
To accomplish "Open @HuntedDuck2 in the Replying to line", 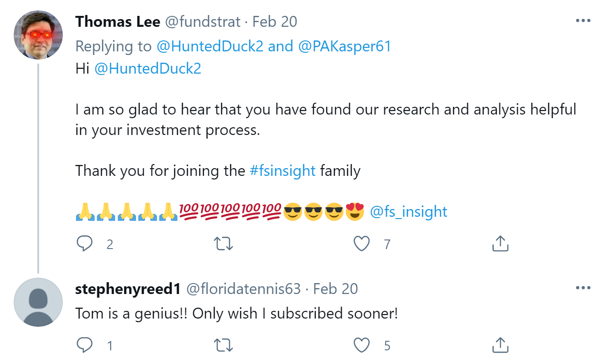I will pos(210,46).
